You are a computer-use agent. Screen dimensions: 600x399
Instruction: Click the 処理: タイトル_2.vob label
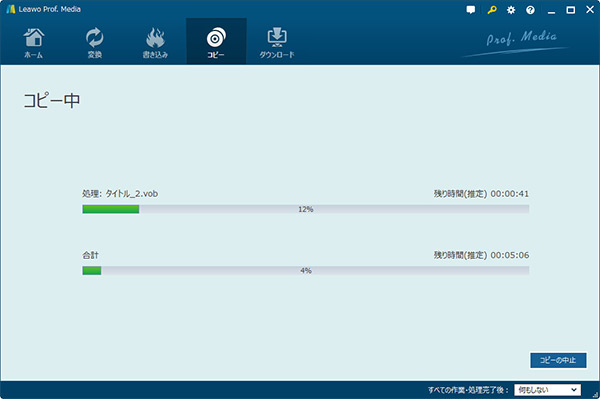120,194
